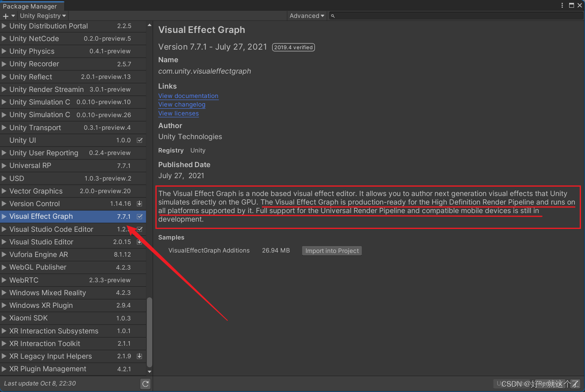Expand the Unity Physics package arrow
This screenshot has width=585, height=392.
pyautogui.click(x=4, y=51)
